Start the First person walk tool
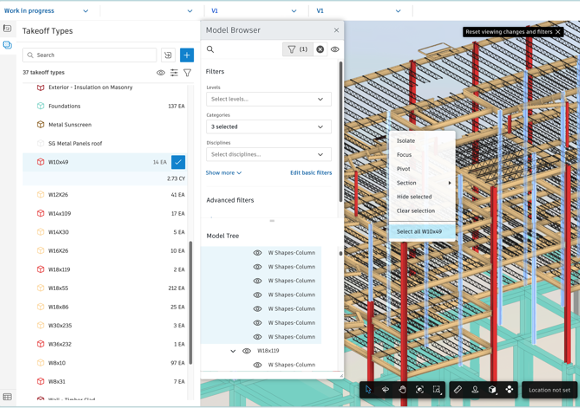 click(475, 390)
